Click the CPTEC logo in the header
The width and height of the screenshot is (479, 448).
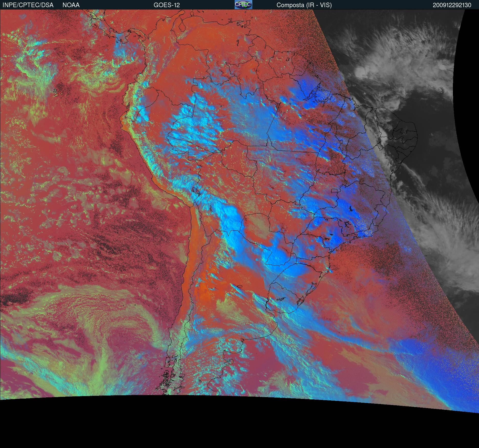243,5
